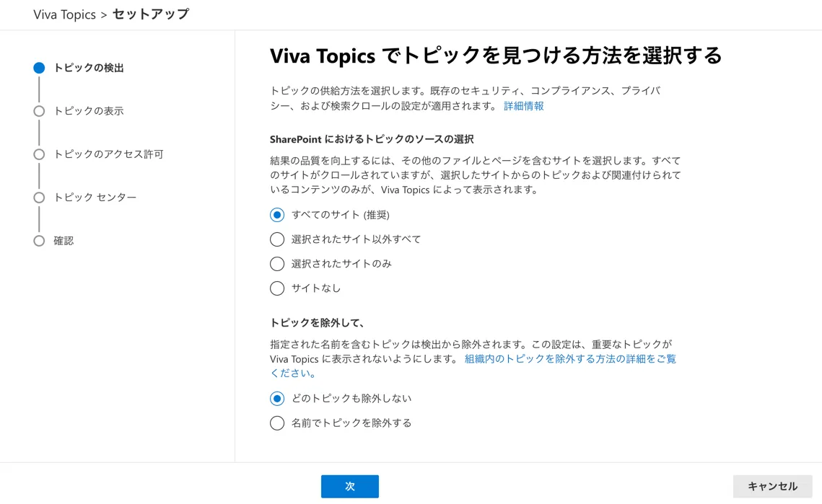The image size is (822, 504).
Task: Go to トピック センター step label
Action: click(95, 198)
